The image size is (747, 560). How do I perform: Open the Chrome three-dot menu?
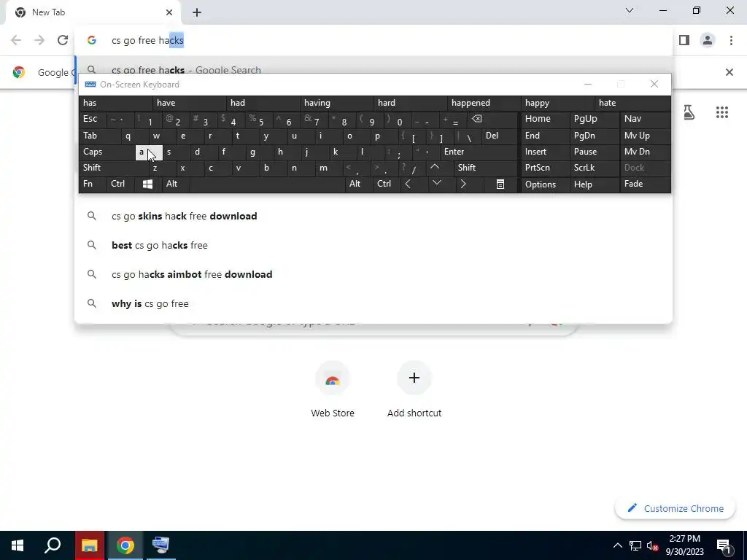point(731,41)
